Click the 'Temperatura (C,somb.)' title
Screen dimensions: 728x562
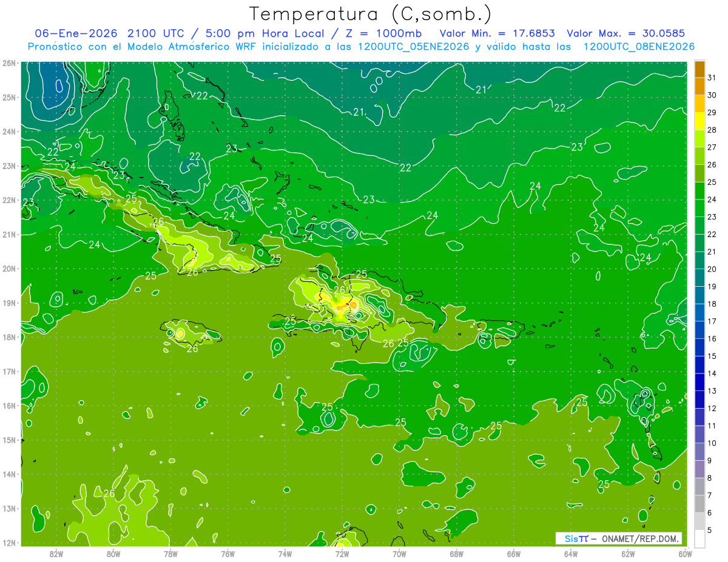point(370,14)
